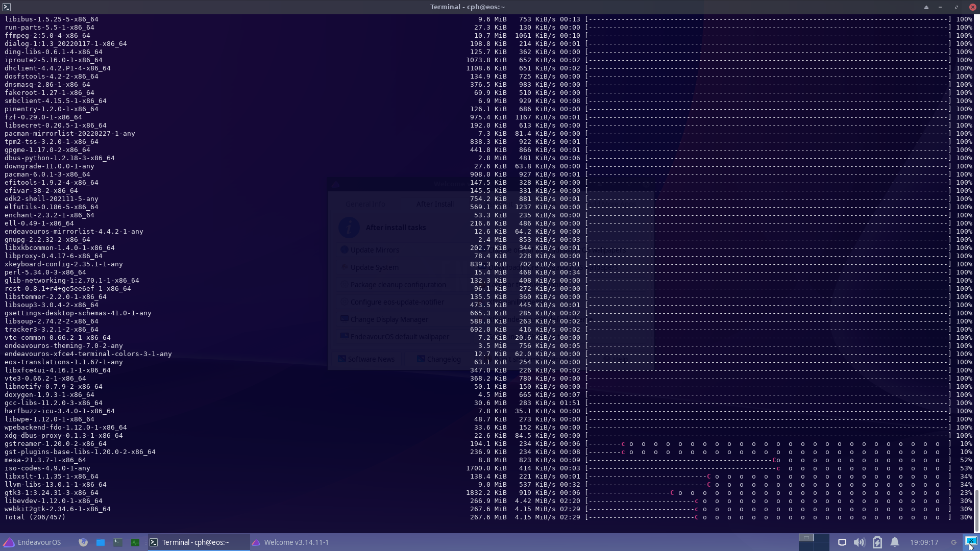Click 'iso-codes-4.9.0-1-any' package name
Viewport: 980px width, 551px height.
tap(47, 468)
